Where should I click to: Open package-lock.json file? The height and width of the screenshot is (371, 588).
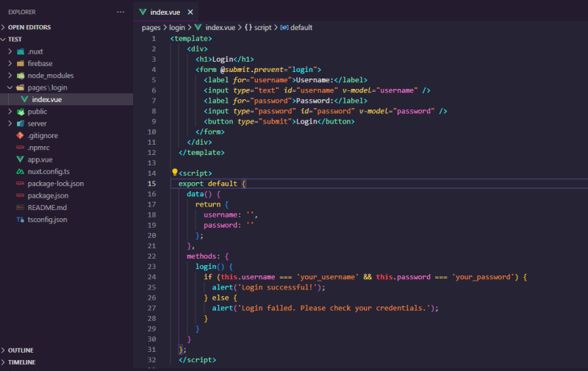pos(56,183)
